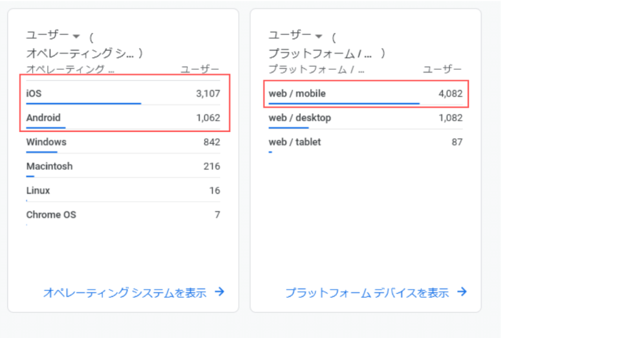Screen dimensions: 644x338
Task: Select the Macintosh row
Action: (123, 166)
